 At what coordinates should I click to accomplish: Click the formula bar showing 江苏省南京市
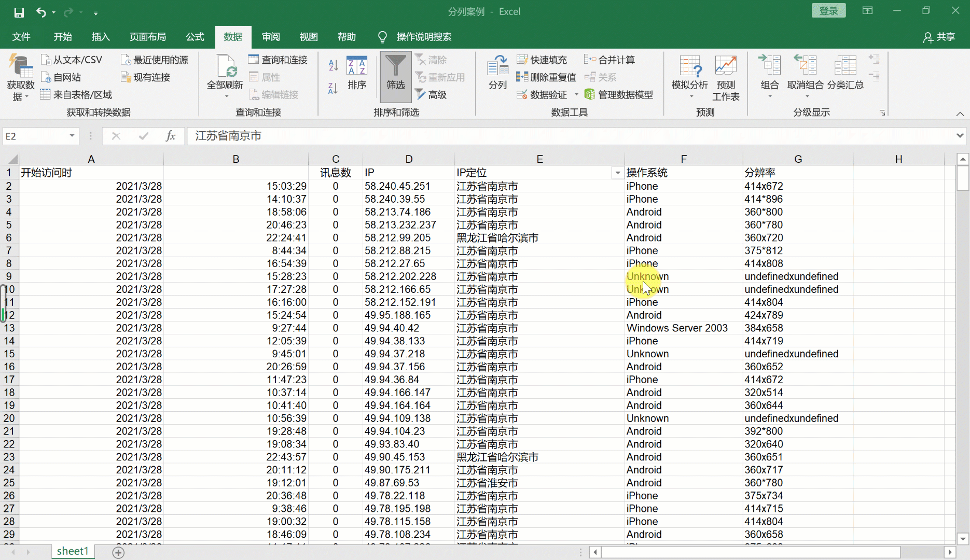[x=571, y=136]
